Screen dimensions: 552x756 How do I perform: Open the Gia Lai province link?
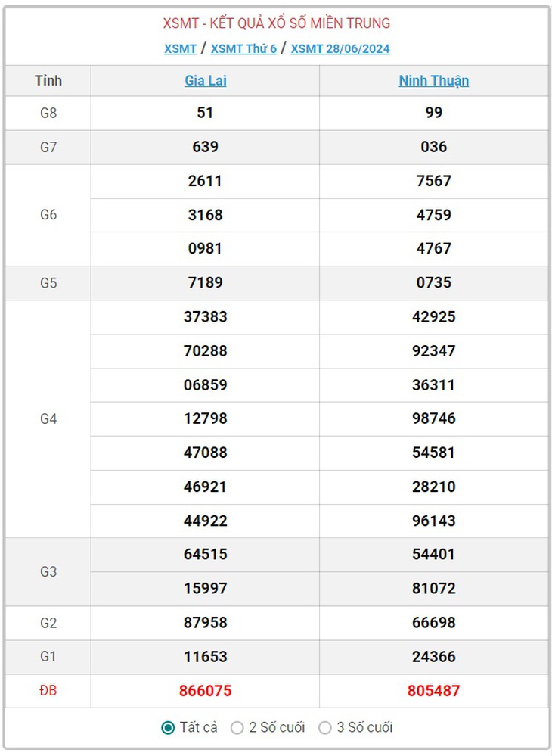click(x=206, y=80)
